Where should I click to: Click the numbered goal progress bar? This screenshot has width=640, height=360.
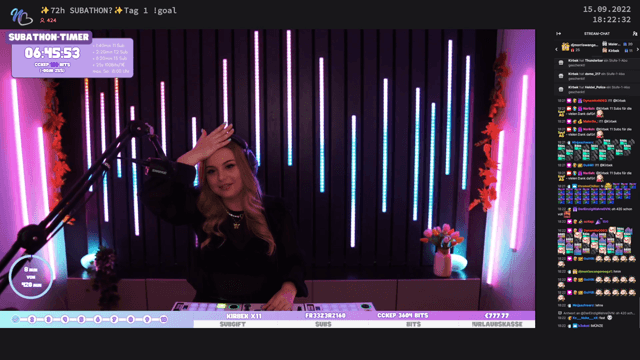[89, 319]
